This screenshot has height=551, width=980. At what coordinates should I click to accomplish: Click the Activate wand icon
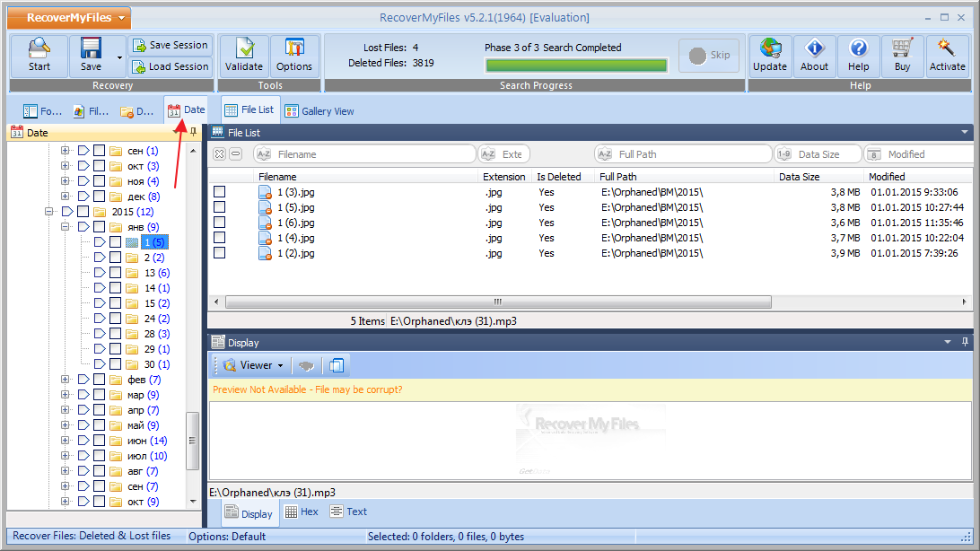(x=947, y=56)
